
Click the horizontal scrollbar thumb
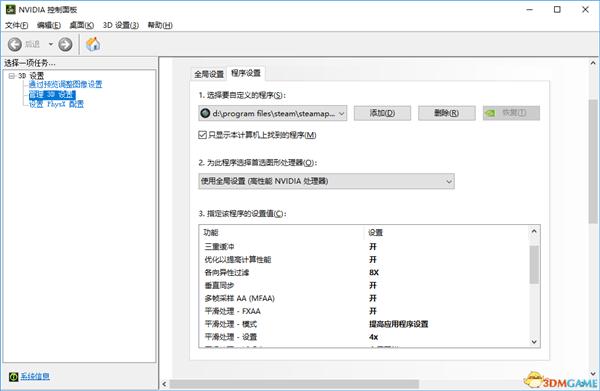click(294, 384)
